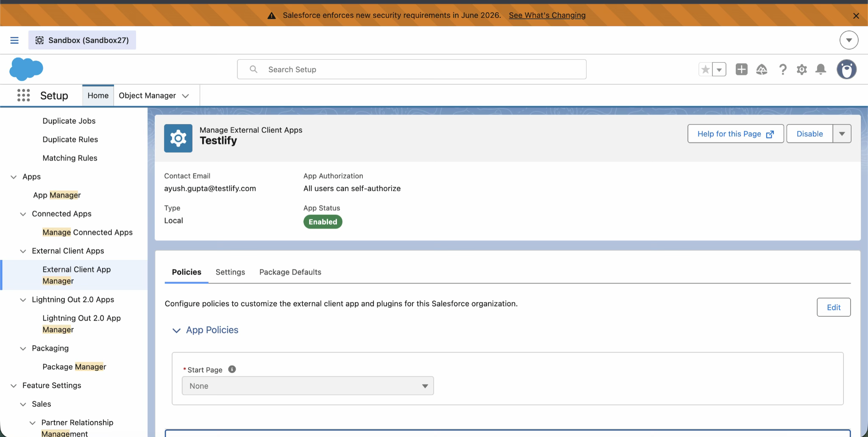Click the contact email ayush.gupta@testlify.com
Screen dimensions: 868x437
pos(210,188)
